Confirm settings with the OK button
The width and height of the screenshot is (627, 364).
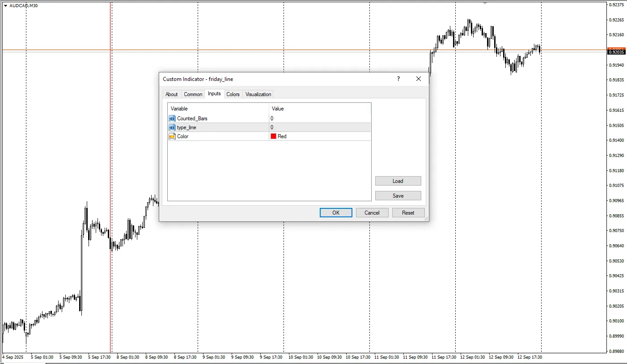click(x=336, y=213)
